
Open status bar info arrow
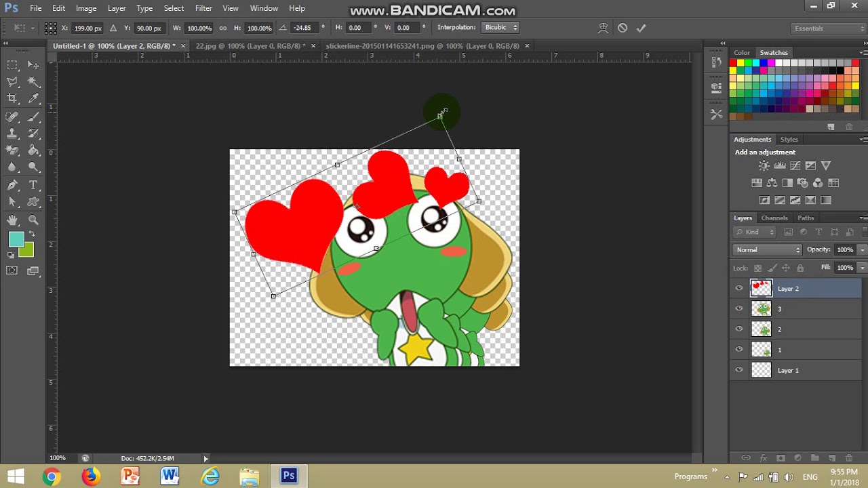[x=205, y=459]
